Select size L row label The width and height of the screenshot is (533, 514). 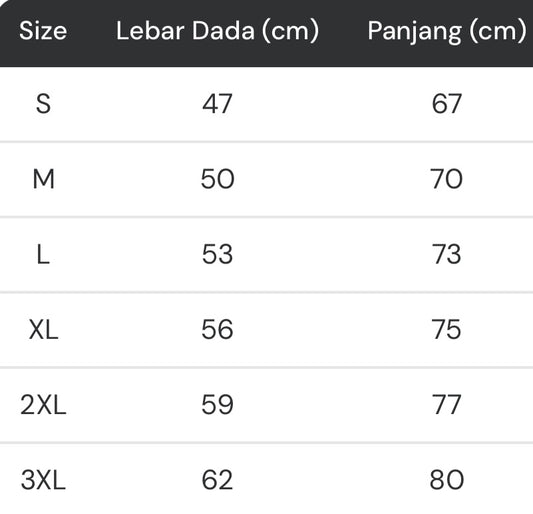(43, 255)
